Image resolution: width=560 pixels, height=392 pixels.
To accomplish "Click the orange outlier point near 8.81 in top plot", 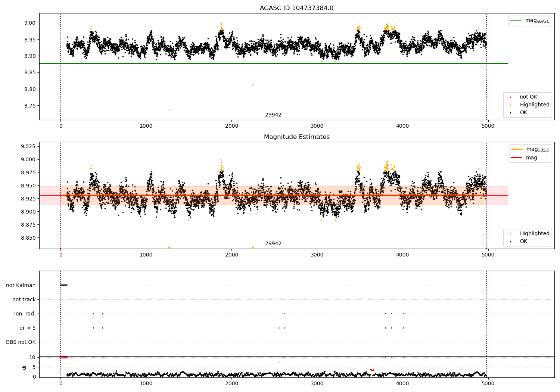I will (x=253, y=85).
